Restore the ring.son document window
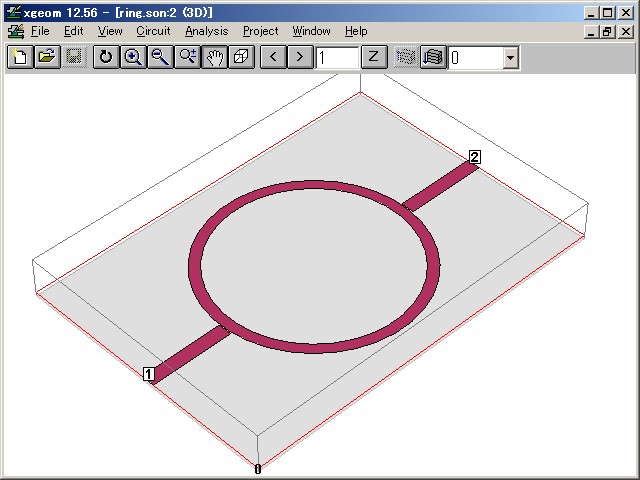This screenshot has width=640, height=480. tap(608, 32)
